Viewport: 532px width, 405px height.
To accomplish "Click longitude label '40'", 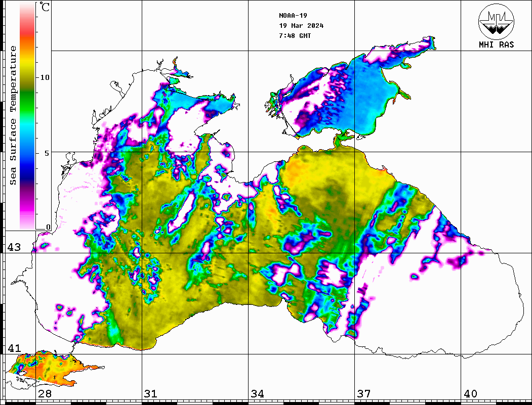I will pyautogui.click(x=470, y=393).
